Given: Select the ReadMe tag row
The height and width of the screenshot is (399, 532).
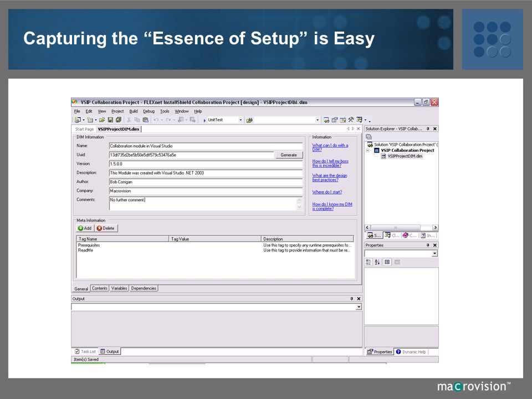Looking at the screenshot, I should (214, 250).
